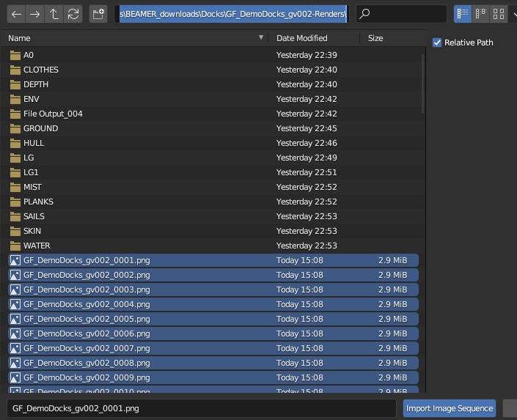Open the CLOTHES folder
The width and height of the screenshot is (517, 420).
[213, 70]
